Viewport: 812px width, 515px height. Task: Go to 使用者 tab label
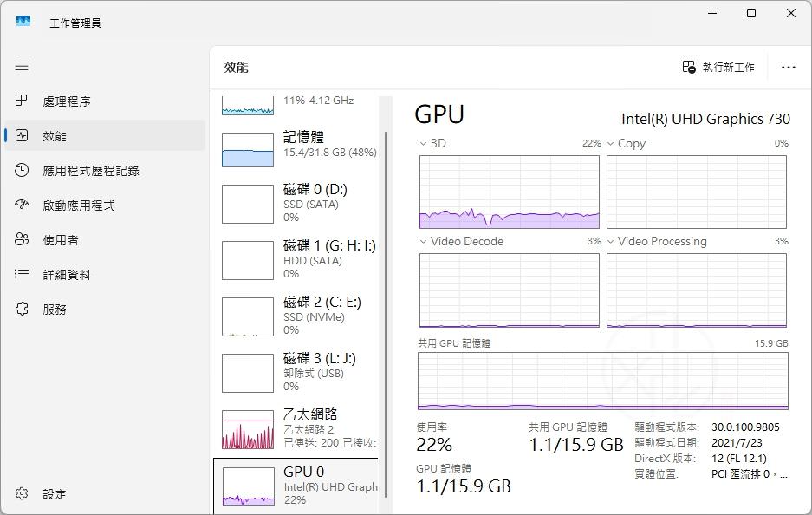click(61, 240)
